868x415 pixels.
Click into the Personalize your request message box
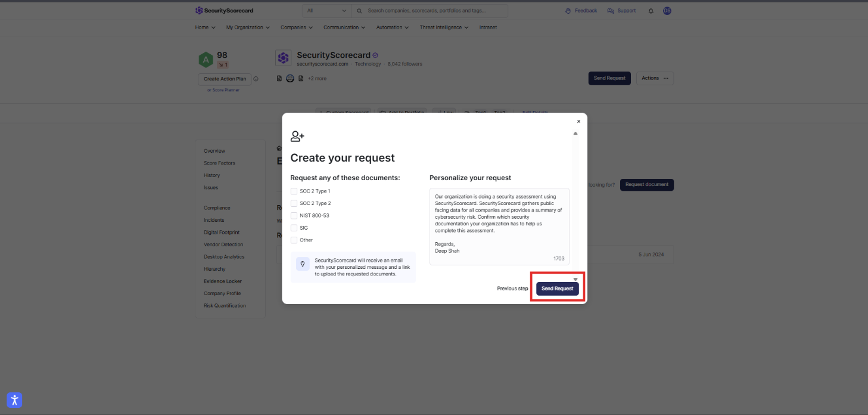[x=499, y=227]
